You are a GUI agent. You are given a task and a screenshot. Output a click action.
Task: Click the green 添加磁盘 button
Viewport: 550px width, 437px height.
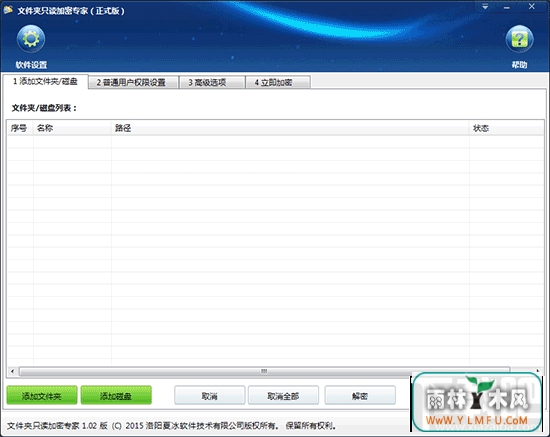(x=116, y=395)
